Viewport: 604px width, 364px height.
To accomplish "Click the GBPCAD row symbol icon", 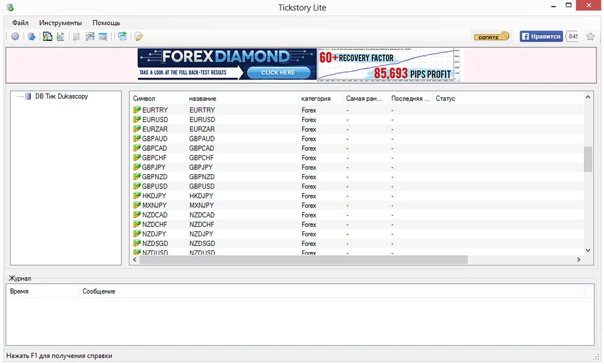I will [x=137, y=148].
